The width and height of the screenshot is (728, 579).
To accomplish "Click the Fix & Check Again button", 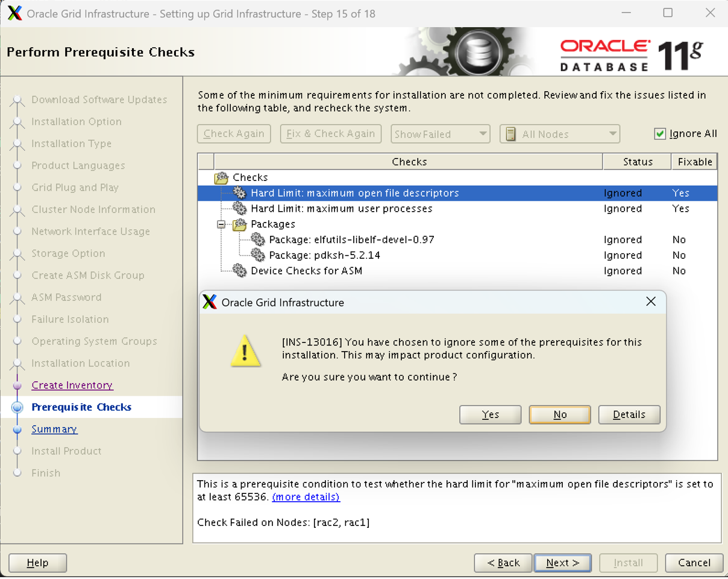I will pos(331,134).
